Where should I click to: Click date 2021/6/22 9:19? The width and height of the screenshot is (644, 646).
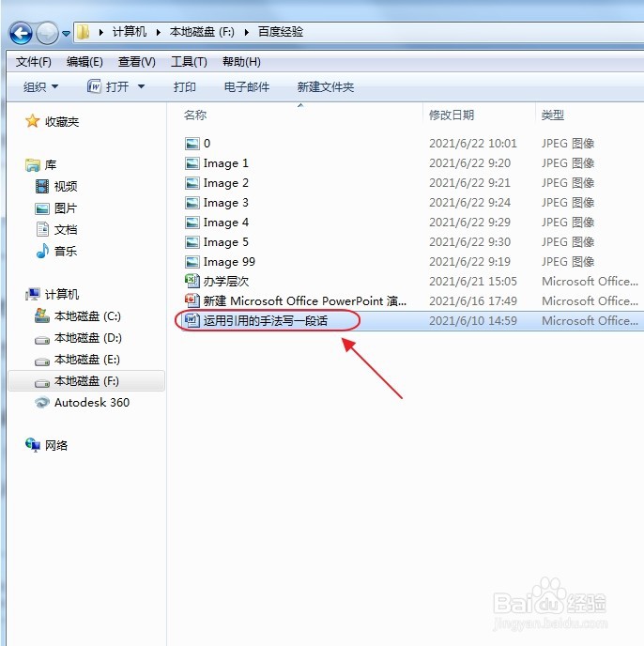point(469,262)
